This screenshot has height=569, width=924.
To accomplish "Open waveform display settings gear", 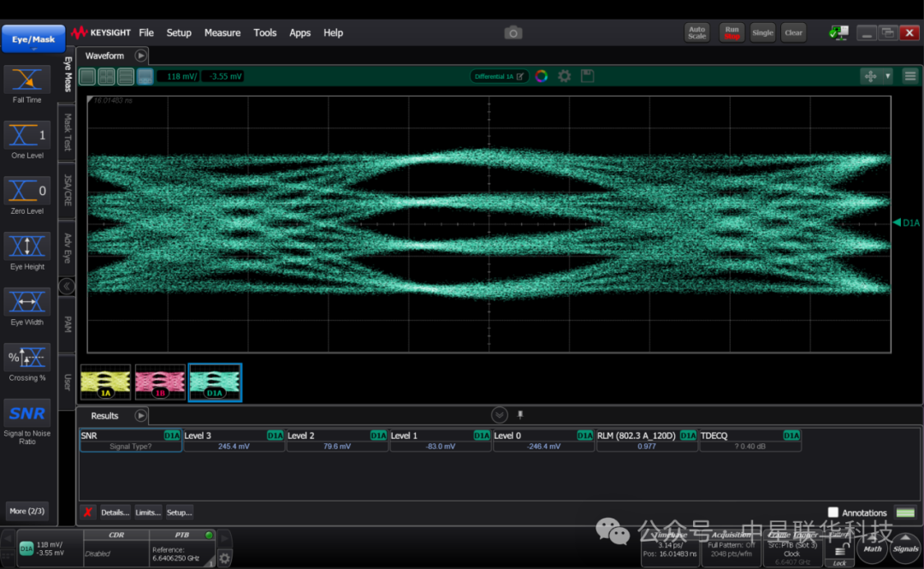I will (x=565, y=76).
